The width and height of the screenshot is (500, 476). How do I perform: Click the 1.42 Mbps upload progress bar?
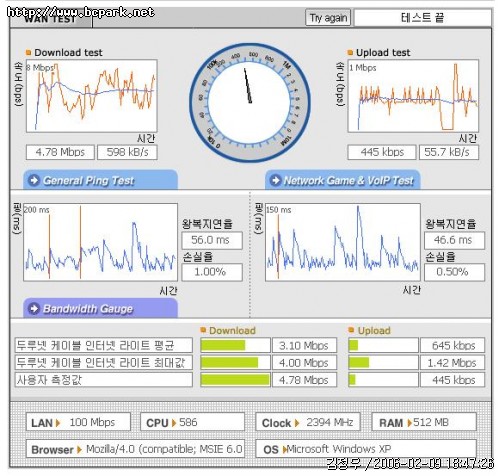(383, 363)
